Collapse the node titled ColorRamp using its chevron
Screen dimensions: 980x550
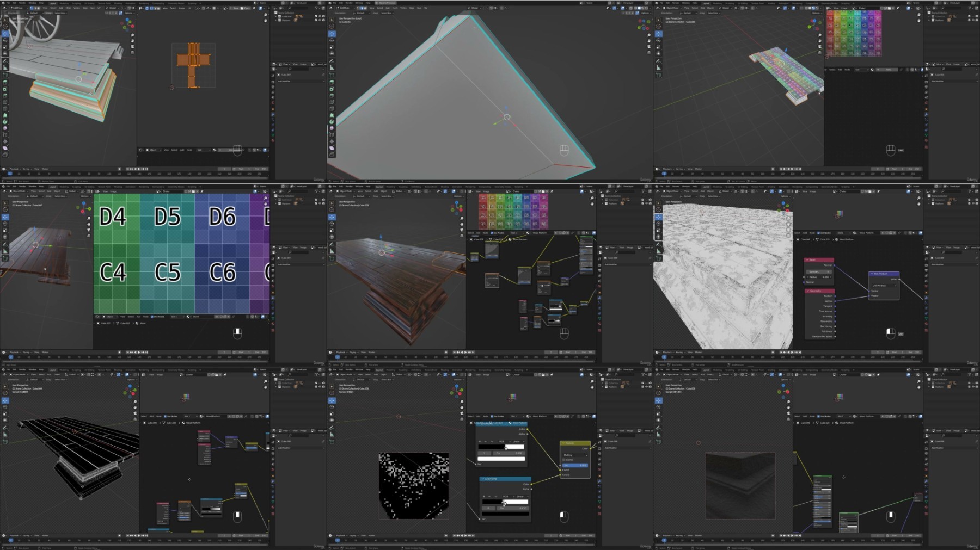tap(482, 479)
